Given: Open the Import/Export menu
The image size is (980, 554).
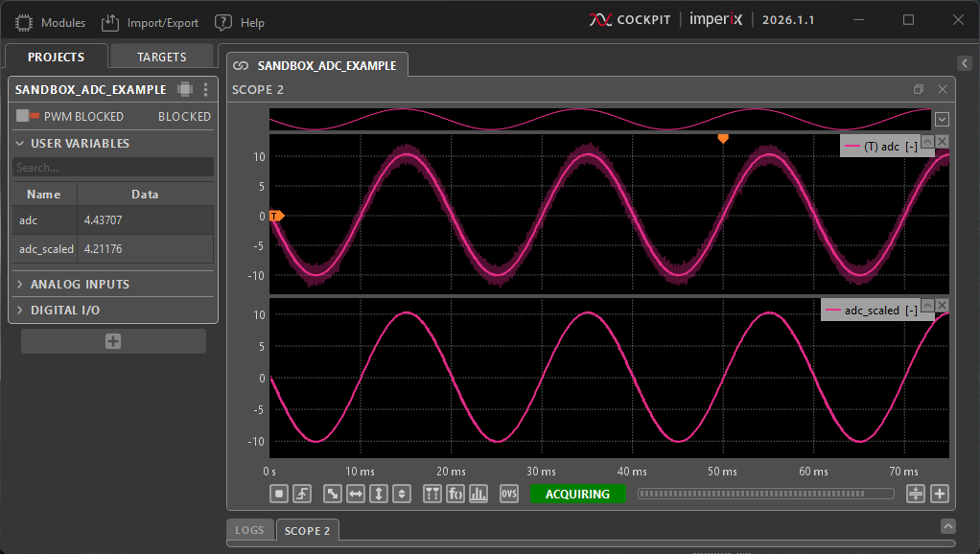Looking at the screenshot, I should click(151, 22).
